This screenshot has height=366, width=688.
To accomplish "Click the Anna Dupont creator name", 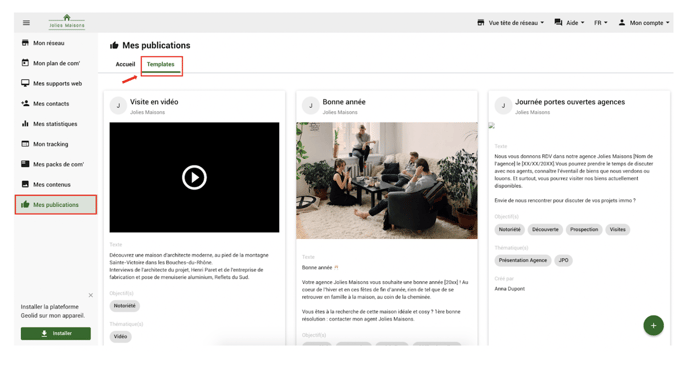I will pyautogui.click(x=509, y=289).
